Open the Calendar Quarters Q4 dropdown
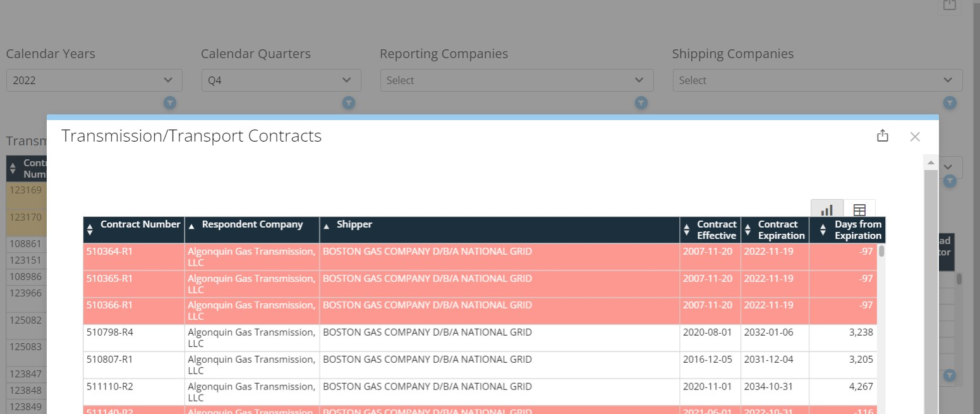 coord(281,80)
